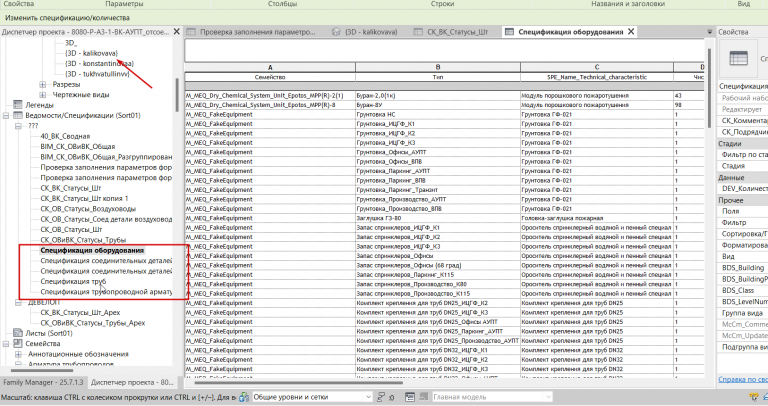
Task: Open the Общие уровни и сетки workset dropdown
Action: (x=368, y=397)
